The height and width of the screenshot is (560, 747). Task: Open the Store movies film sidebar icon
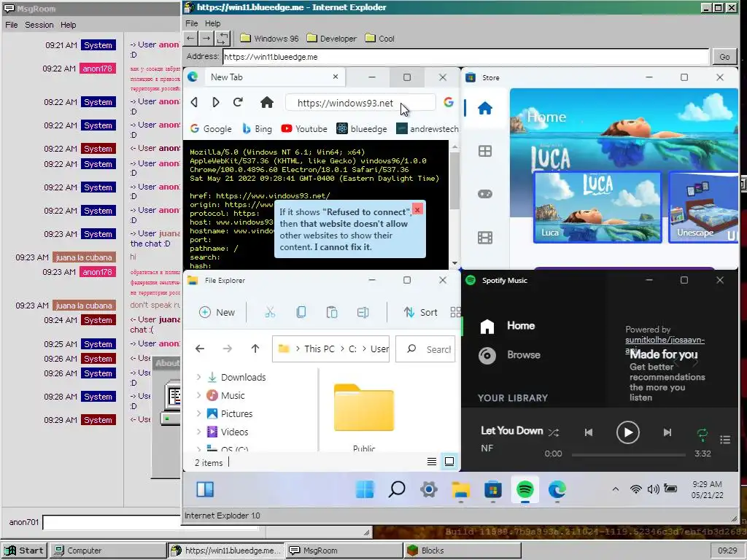tap(485, 237)
